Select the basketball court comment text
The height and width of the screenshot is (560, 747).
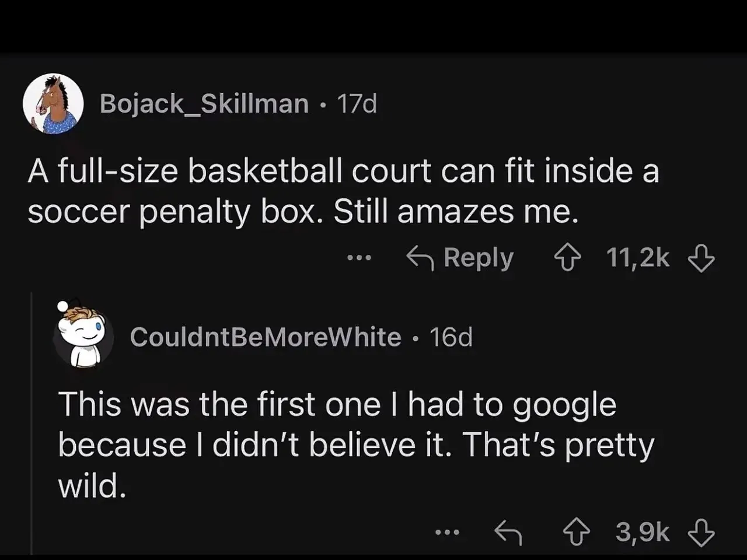coord(343,191)
